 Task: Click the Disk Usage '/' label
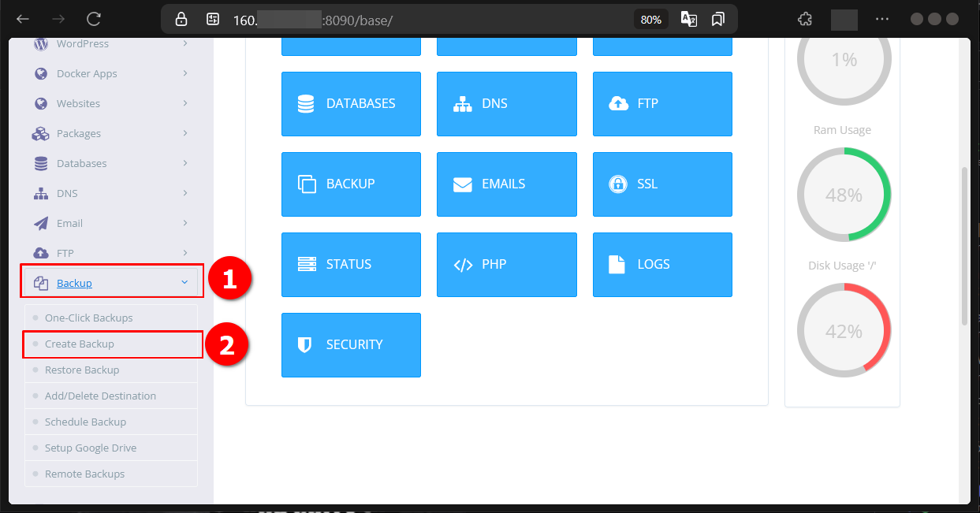842,266
